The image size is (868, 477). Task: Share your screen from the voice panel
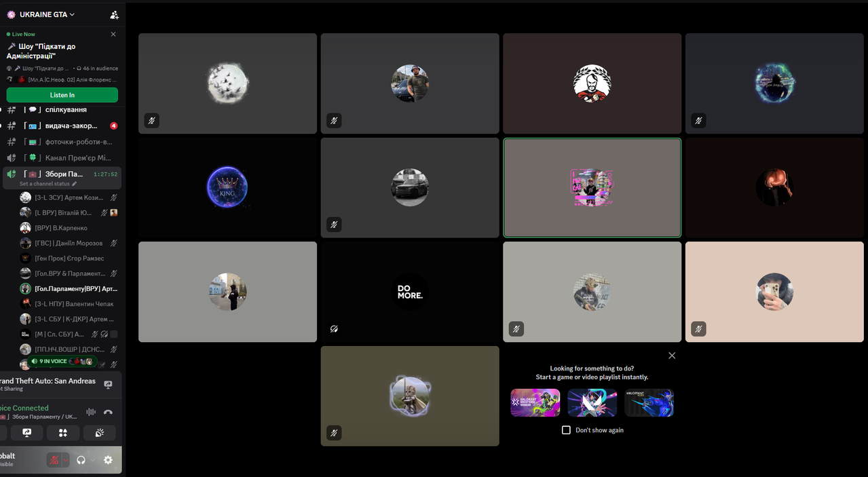(x=27, y=433)
